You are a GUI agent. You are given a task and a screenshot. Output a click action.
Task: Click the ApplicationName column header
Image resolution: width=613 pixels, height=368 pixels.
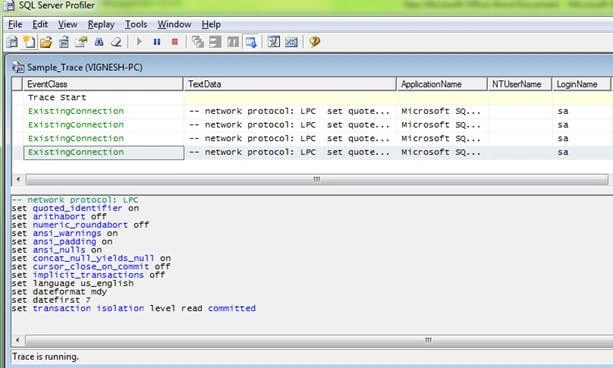(x=442, y=84)
